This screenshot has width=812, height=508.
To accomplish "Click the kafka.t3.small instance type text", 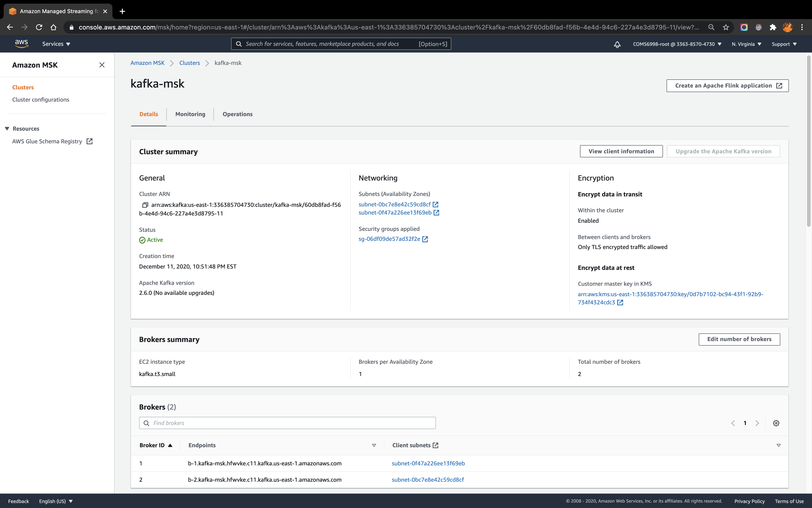I will (x=157, y=374).
